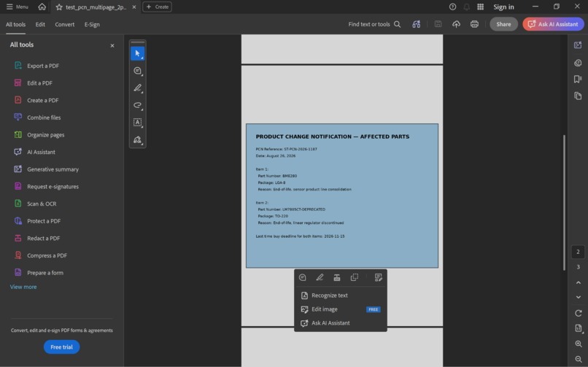Open the comments panel icon on right rail
The height and width of the screenshot is (367, 588).
pyautogui.click(x=578, y=63)
